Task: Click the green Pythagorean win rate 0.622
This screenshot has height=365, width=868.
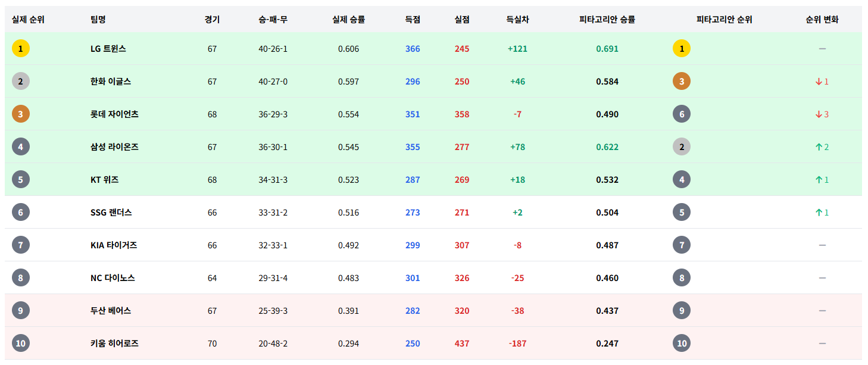Action: 607,147
